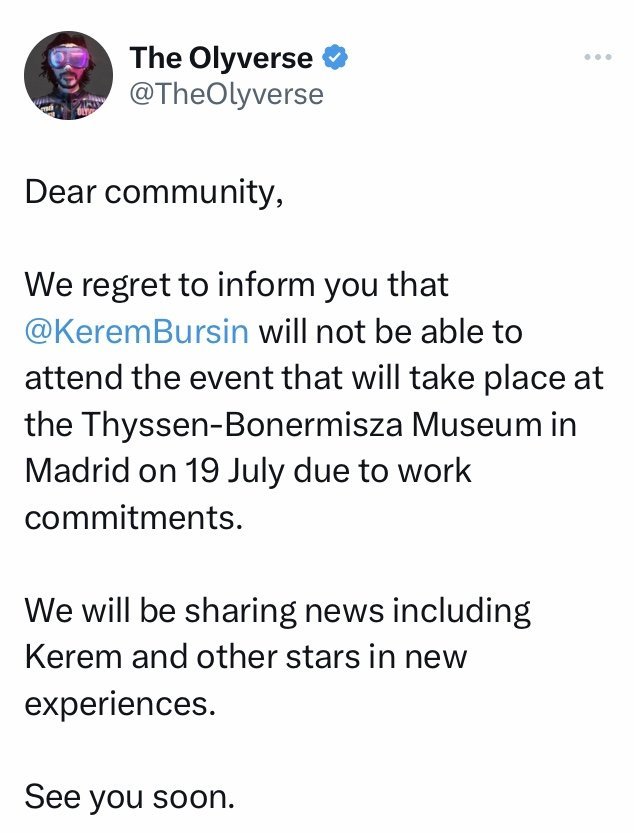Open the @KeremBursin mention
The height and width of the screenshot is (833, 634).
pyautogui.click(x=136, y=332)
